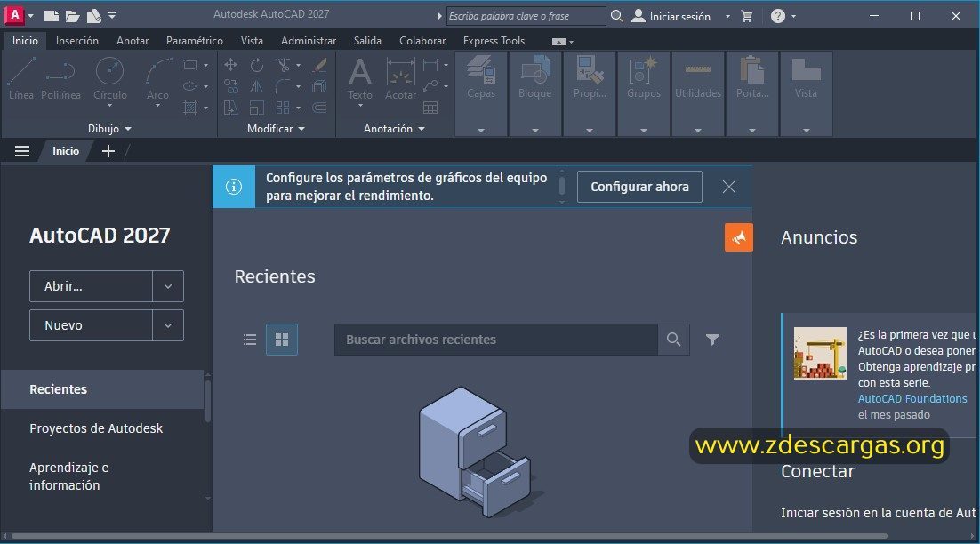Image resolution: width=980 pixels, height=544 pixels.
Task: Click the open folder icon in quick access
Action: coord(73,16)
